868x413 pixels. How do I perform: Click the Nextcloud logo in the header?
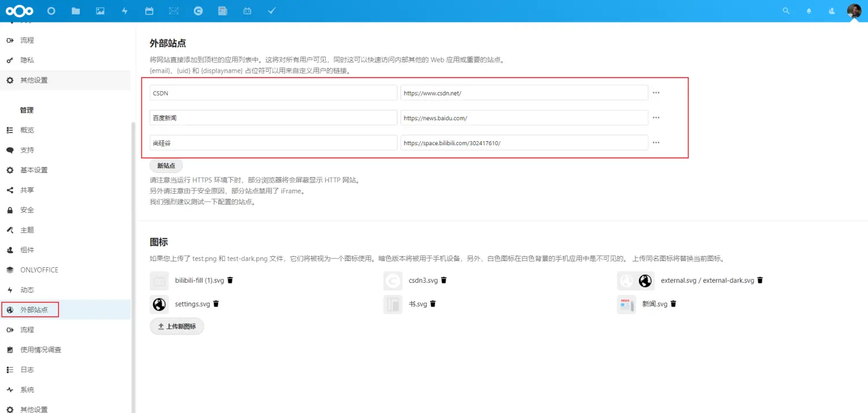(x=20, y=10)
